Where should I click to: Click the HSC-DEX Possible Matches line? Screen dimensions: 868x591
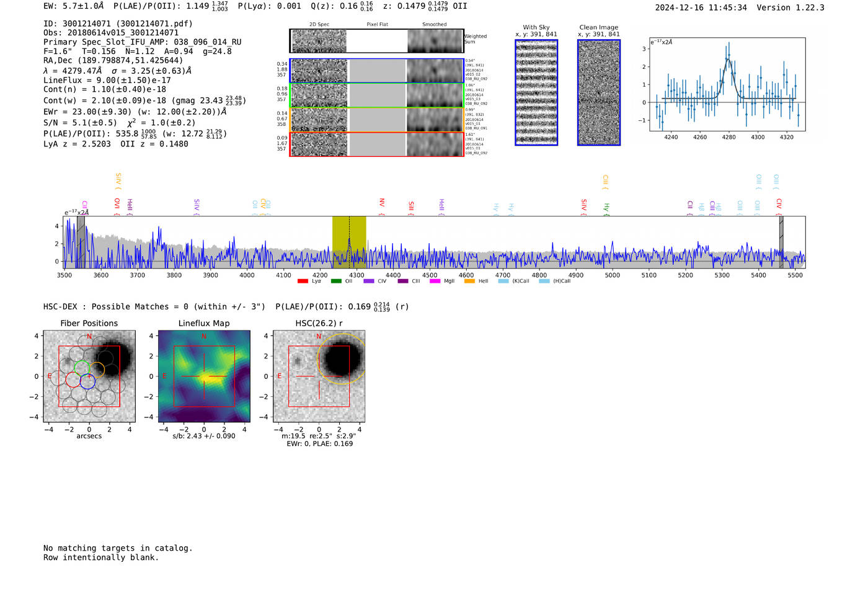click(x=226, y=306)
